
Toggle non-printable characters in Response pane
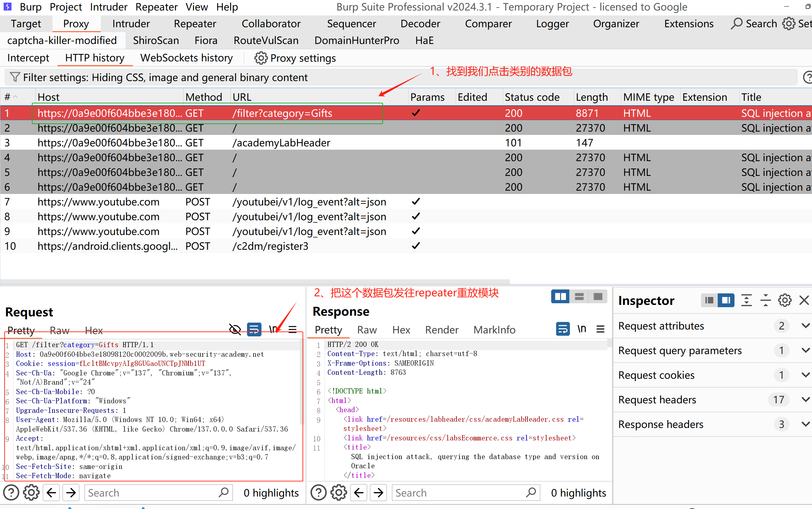(x=581, y=329)
